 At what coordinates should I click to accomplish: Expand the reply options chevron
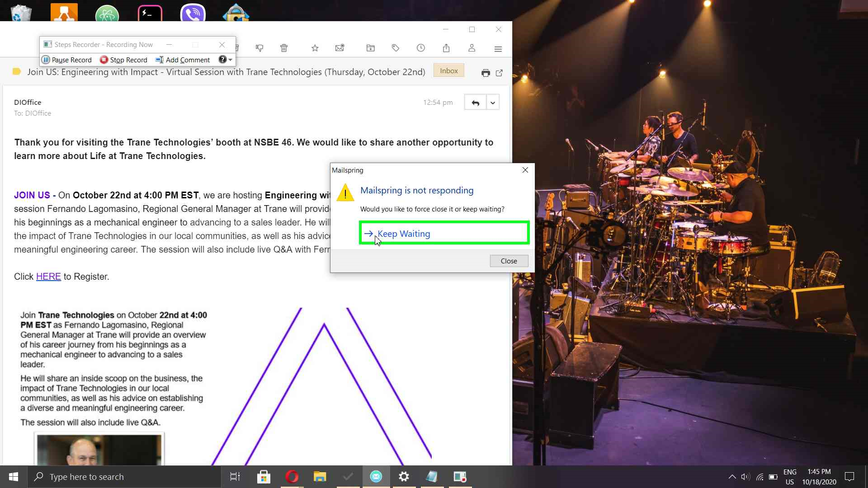(x=492, y=102)
